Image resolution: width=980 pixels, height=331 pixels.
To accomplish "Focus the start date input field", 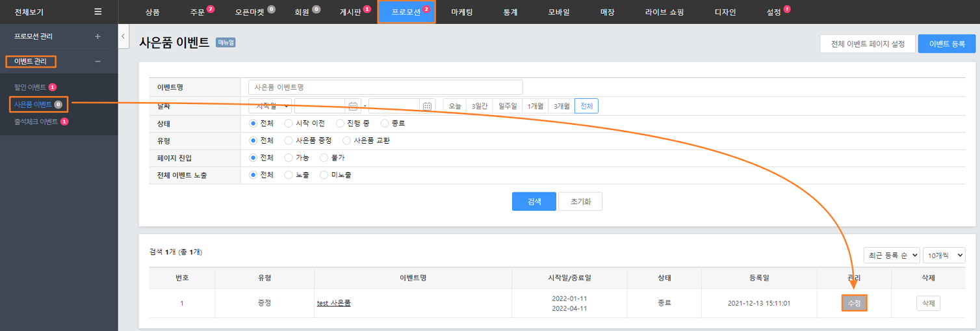I will (320, 106).
